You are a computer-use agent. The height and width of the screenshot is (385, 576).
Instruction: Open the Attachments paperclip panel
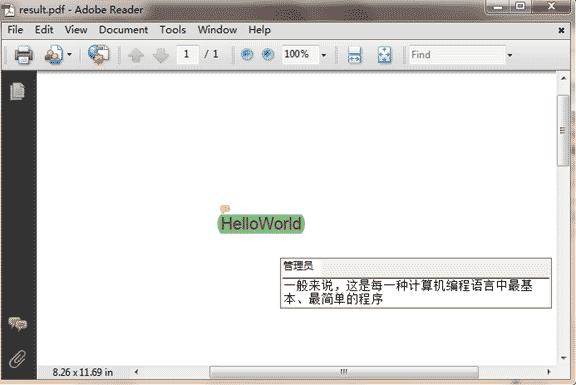point(17,359)
